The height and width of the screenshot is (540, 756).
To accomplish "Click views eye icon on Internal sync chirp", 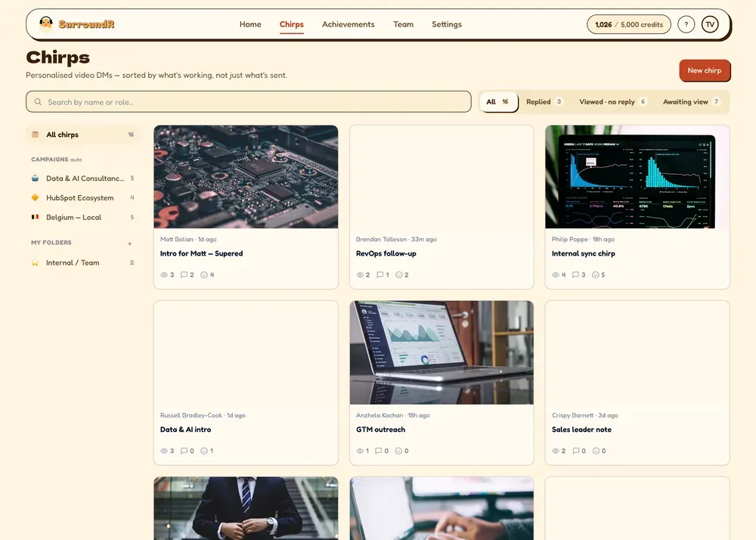I will click(x=556, y=275).
